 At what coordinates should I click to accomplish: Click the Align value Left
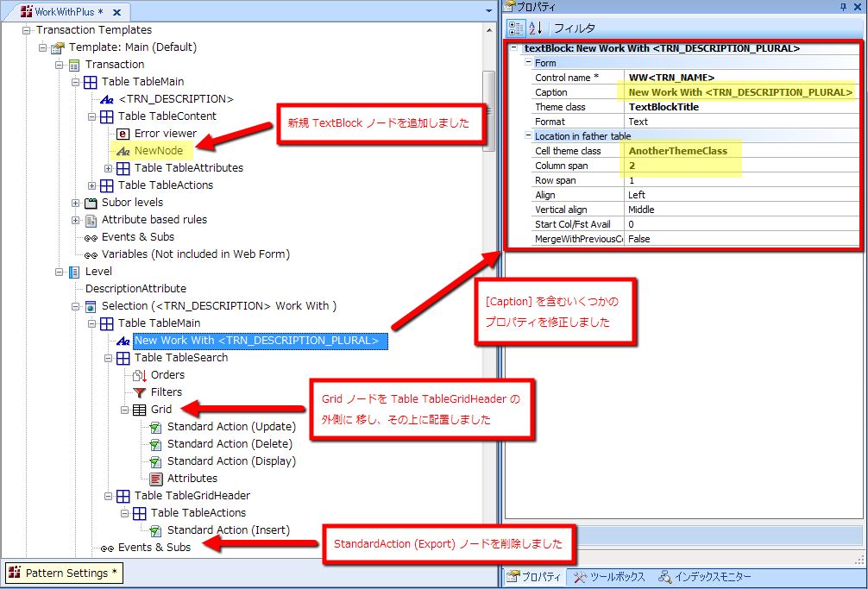click(x=740, y=195)
